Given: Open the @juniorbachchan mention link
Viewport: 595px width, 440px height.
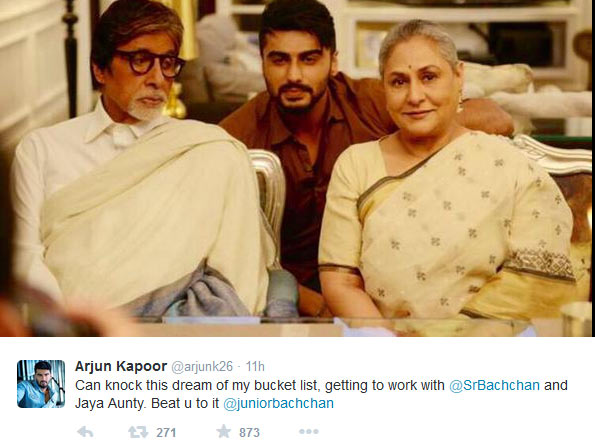Looking at the screenshot, I should coord(279,403).
